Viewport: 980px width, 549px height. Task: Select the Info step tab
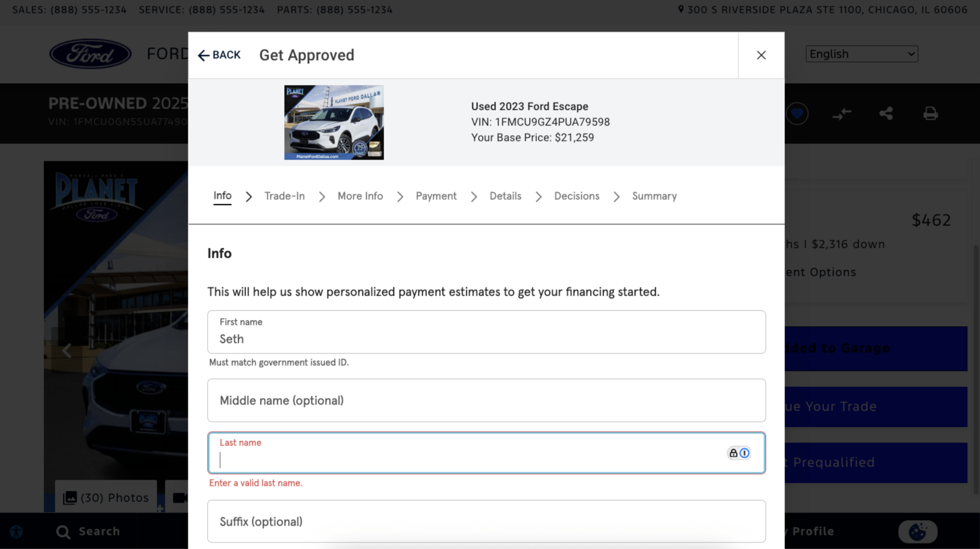(x=222, y=196)
